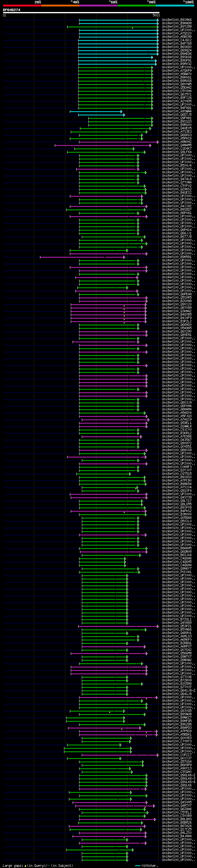
Task: Select hit label UniRef100_A9SWN4
Action: click(x=177, y=111)
